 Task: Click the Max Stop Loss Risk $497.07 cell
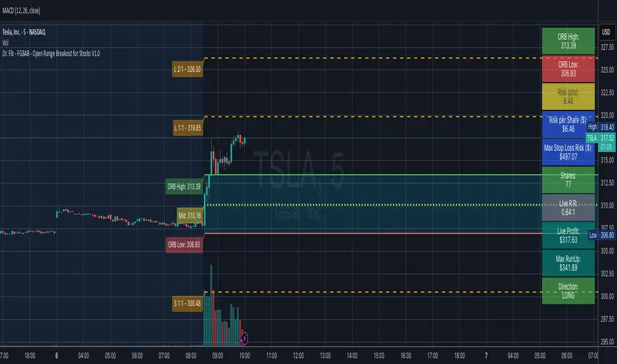(568, 152)
